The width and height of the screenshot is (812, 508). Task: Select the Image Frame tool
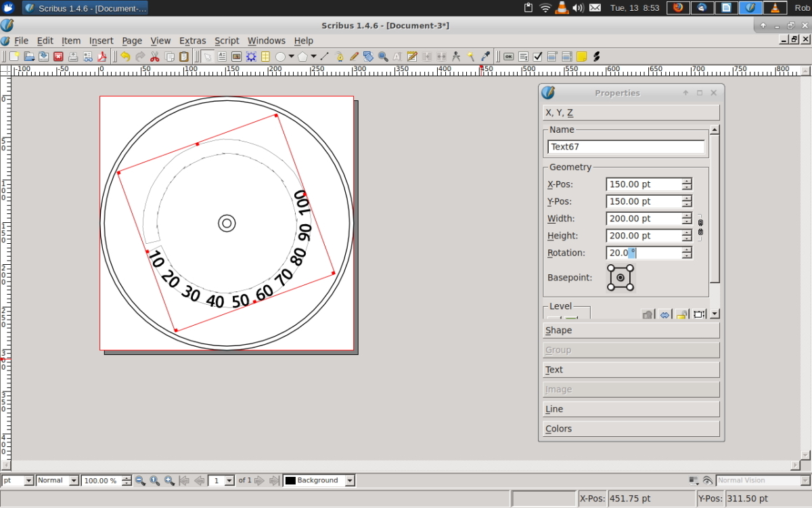tap(236, 57)
